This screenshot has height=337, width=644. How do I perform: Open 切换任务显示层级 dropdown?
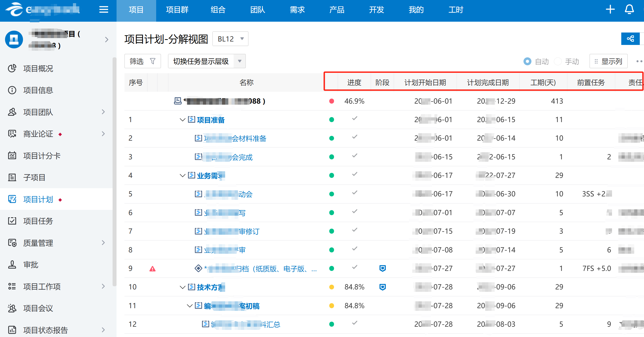click(x=207, y=61)
